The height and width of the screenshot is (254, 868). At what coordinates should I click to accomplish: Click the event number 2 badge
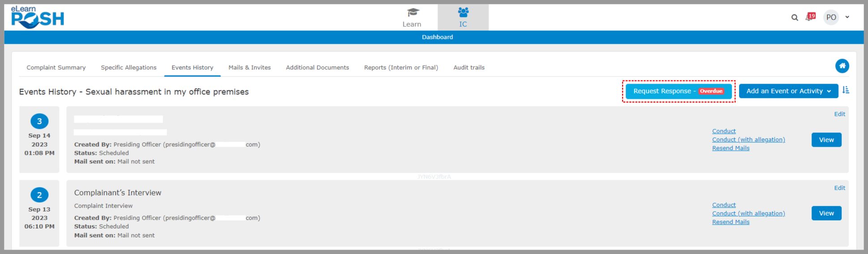click(39, 195)
